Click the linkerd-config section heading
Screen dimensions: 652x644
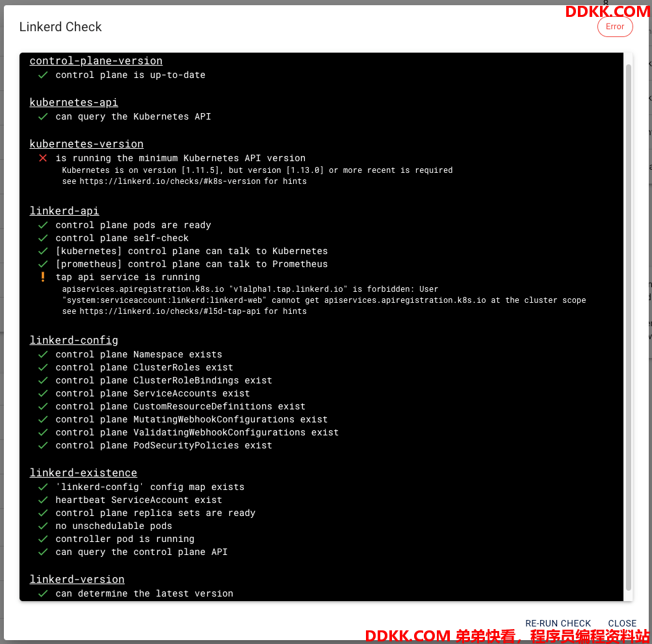[74, 340]
